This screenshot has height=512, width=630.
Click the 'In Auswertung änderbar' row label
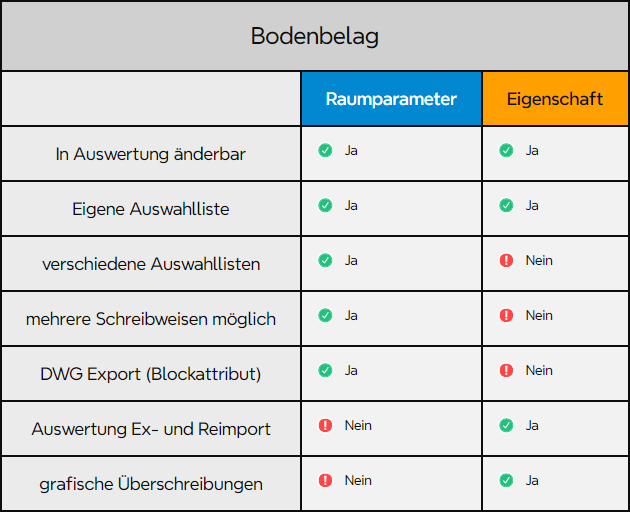tap(151, 154)
